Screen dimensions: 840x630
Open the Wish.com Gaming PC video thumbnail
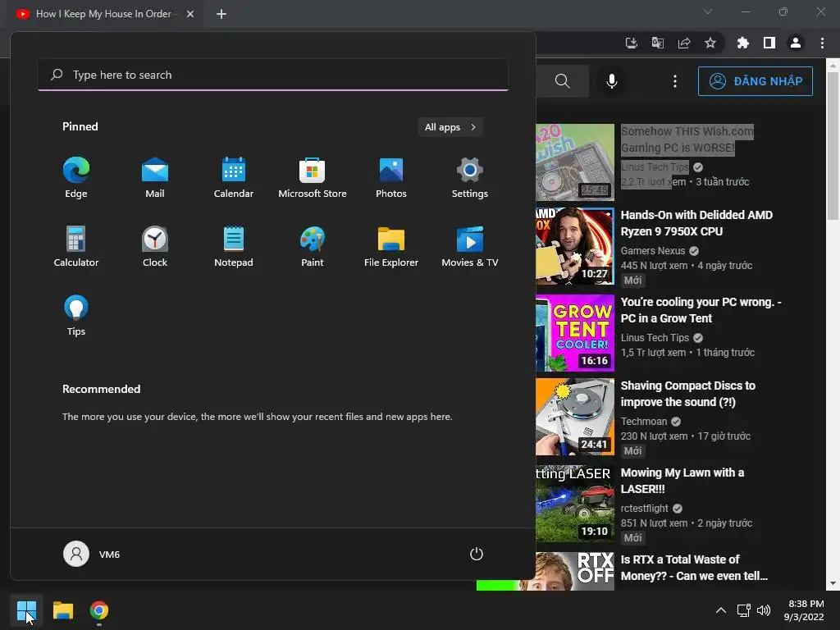tap(575, 162)
